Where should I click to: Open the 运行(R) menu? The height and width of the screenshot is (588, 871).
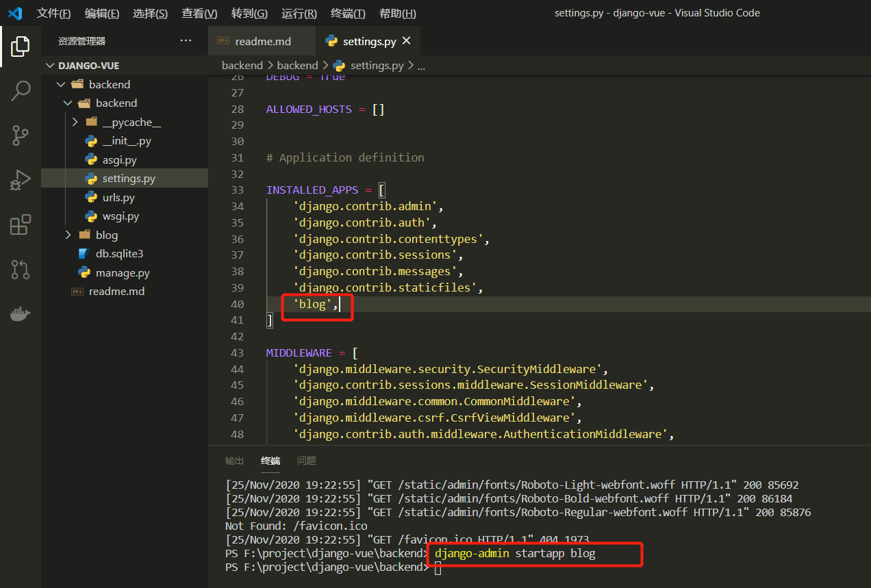[299, 13]
